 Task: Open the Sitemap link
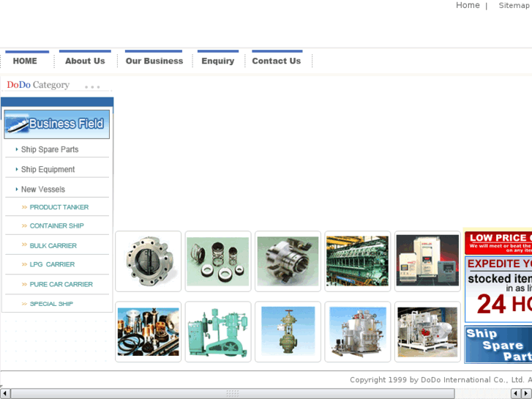514,5
